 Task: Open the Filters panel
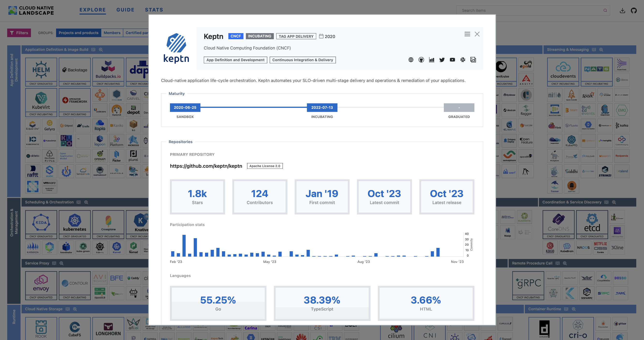[19, 33]
